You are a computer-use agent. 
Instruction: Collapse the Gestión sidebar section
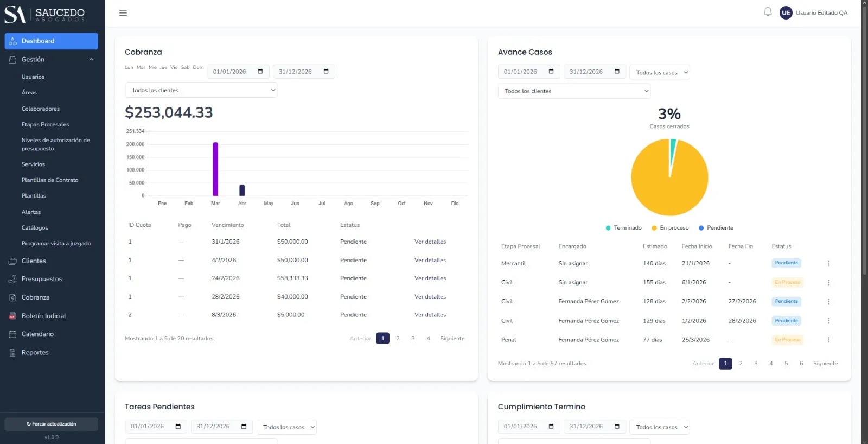point(52,60)
